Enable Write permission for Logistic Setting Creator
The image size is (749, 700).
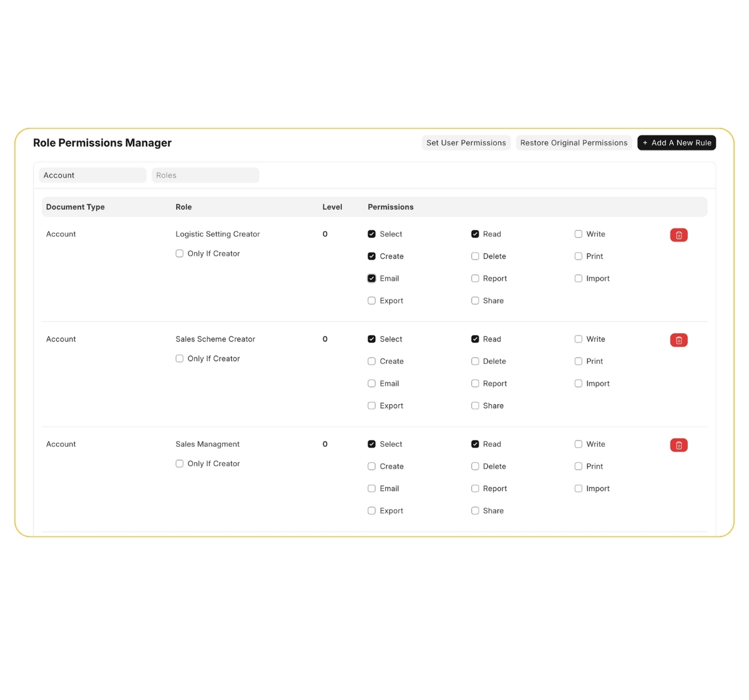579,234
